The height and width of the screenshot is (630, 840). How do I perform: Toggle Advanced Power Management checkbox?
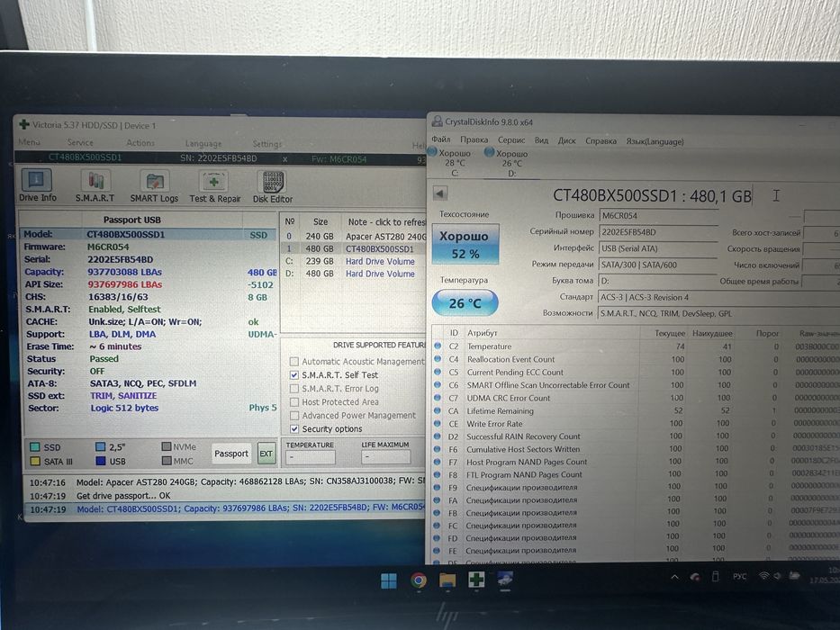[x=294, y=415]
